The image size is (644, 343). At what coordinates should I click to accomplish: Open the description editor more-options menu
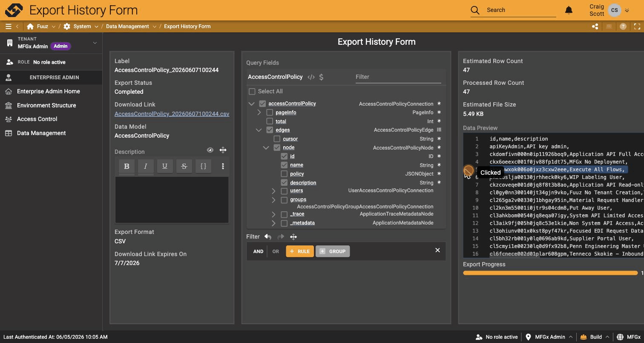(x=223, y=166)
